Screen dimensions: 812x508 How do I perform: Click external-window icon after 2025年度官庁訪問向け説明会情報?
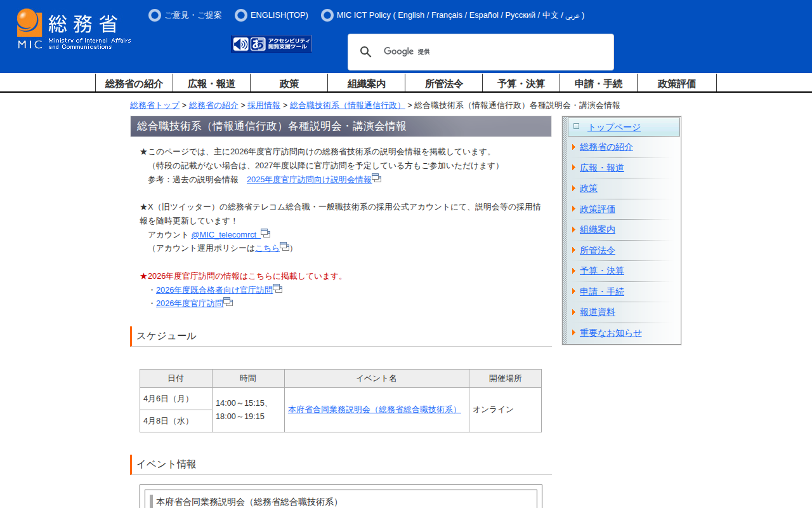[377, 178]
